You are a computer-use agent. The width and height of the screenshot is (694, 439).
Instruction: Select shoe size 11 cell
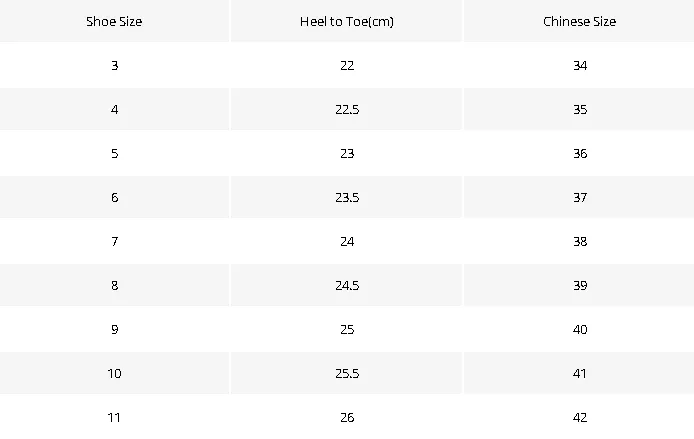coord(114,417)
